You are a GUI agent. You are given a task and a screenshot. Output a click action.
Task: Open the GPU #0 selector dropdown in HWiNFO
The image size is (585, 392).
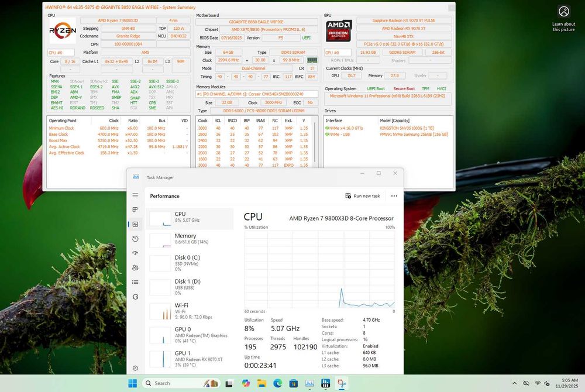338,53
